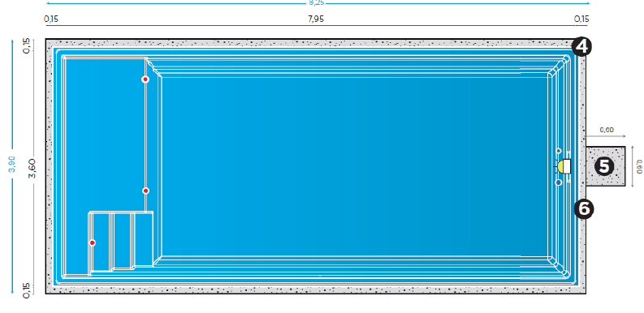Click the blue 8,25 overall length label
This screenshot has width=644, height=313.
pos(316,2)
